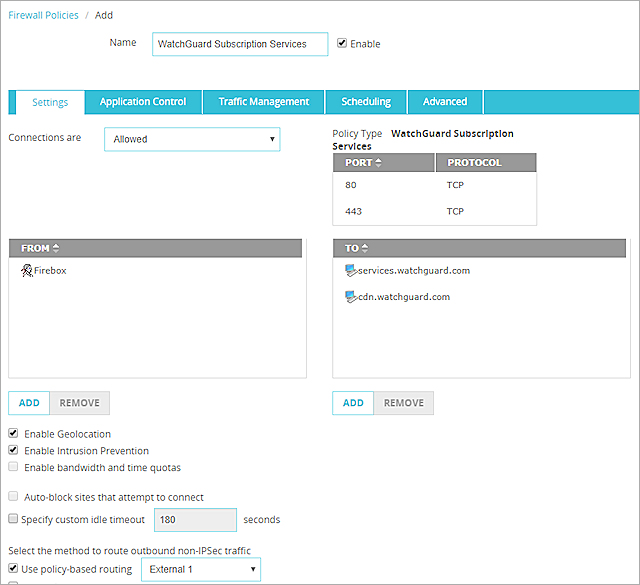Switch to Application Control tab
The image size is (640, 585).
pos(143,102)
